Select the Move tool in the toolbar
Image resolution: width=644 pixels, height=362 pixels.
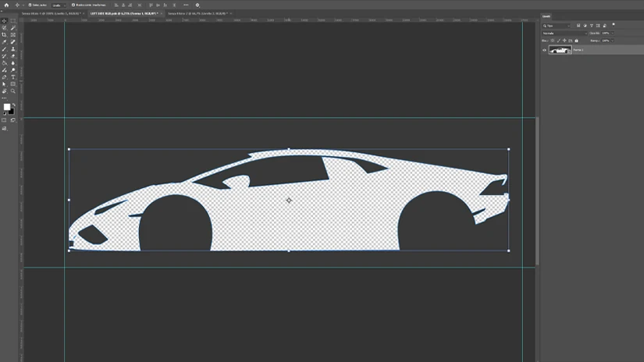pyautogui.click(x=5, y=20)
